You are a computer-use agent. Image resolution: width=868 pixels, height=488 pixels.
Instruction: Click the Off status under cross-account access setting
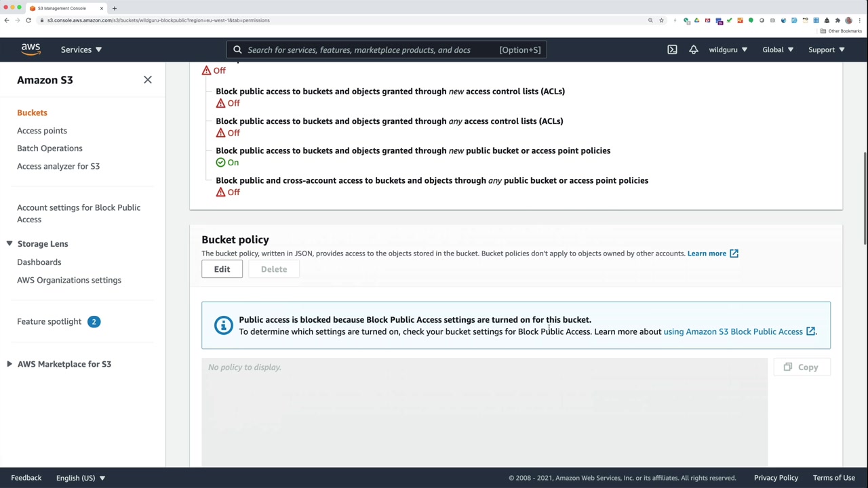[x=228, y=192]
